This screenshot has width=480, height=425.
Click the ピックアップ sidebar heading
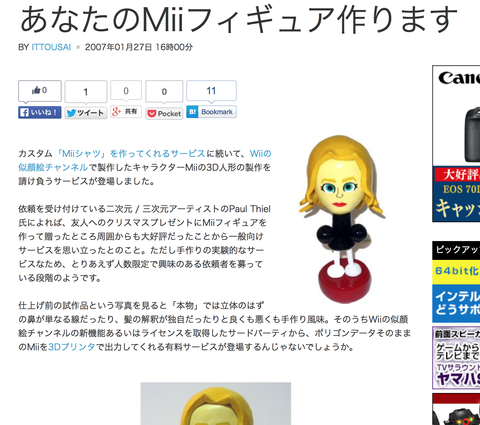[456, 250]
